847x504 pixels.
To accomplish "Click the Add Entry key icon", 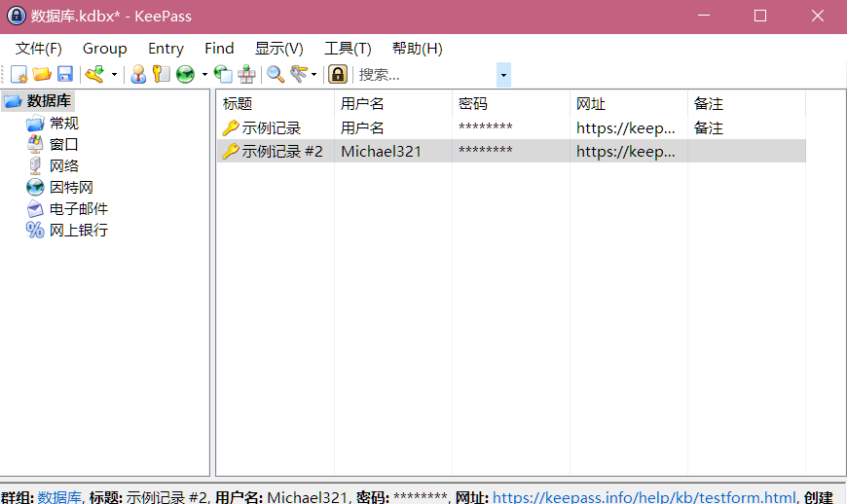I will 95,74.
